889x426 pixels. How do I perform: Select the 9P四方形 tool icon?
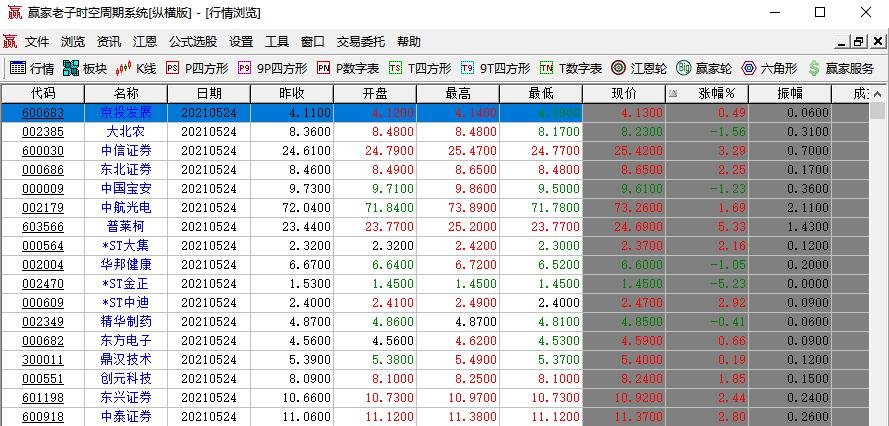click(x=244, y=68)
